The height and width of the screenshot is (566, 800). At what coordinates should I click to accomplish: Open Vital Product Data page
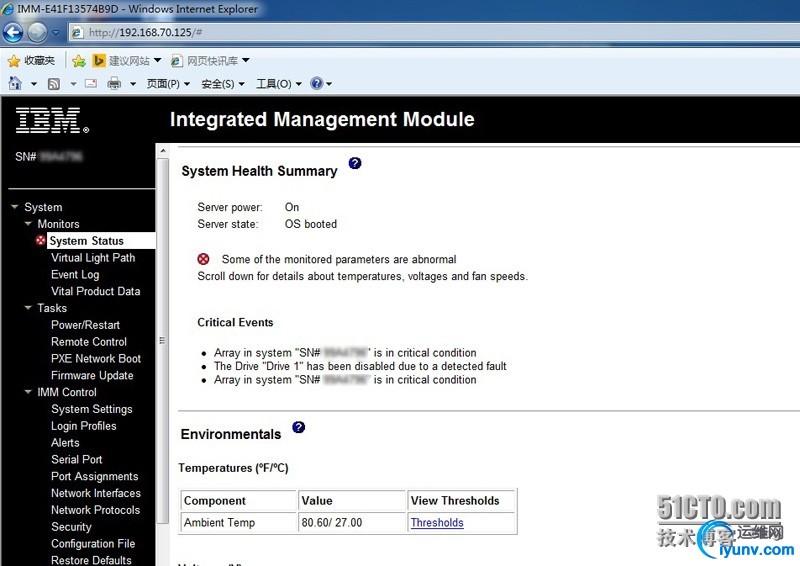(x=95, y=291)
